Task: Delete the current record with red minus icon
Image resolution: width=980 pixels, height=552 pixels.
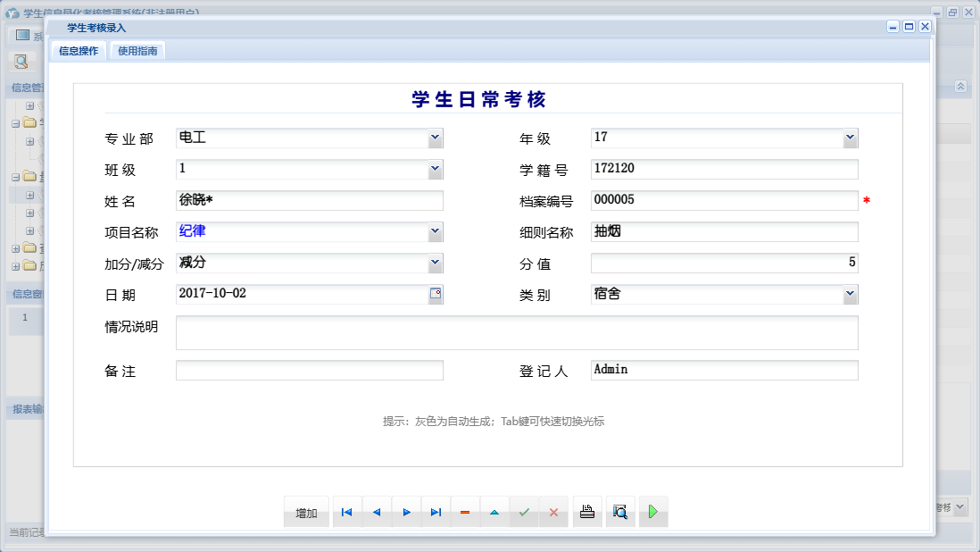Action: (465, 512)
